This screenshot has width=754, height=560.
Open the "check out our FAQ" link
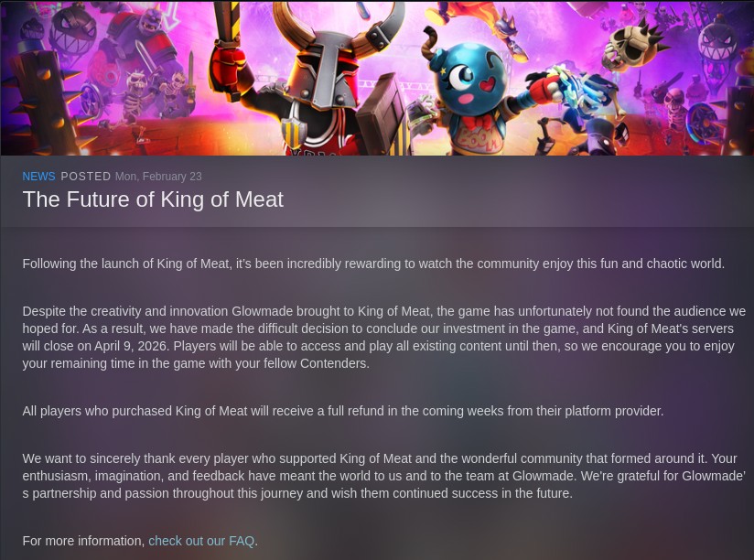coord(201,541)
